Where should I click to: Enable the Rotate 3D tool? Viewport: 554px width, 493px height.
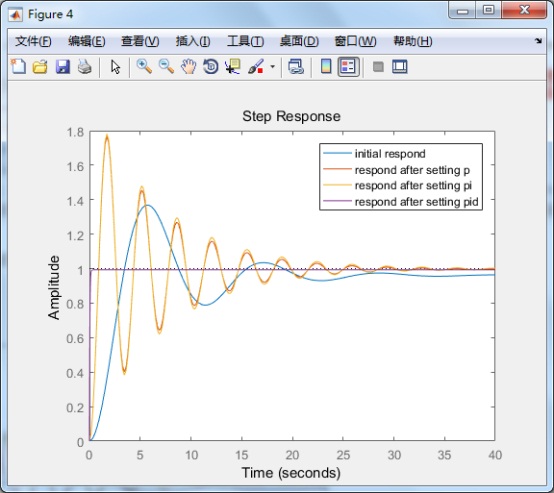pos(211,66)
